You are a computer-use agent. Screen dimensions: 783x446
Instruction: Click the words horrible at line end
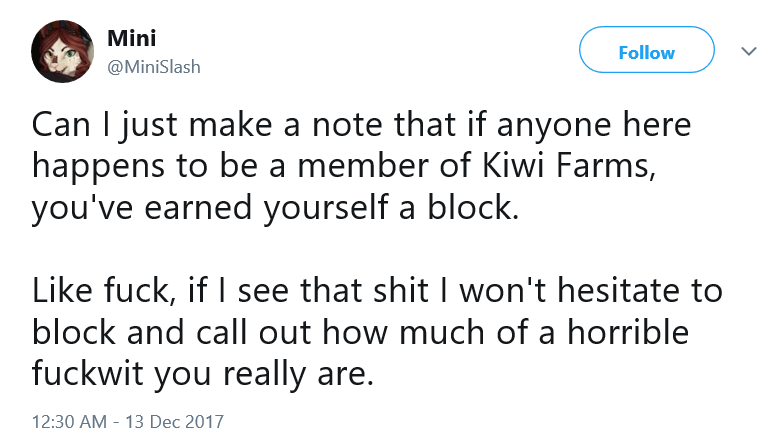click(x=628, y=332)
